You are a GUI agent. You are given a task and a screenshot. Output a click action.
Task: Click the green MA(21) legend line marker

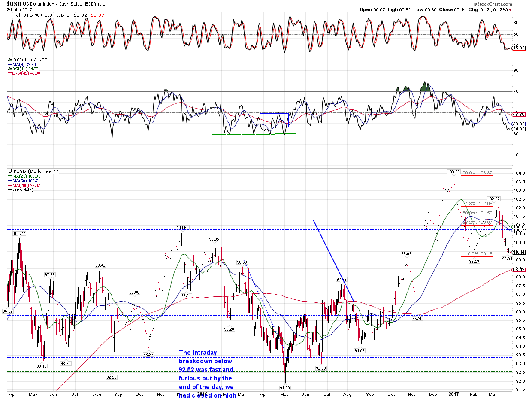tap(10, 176)
